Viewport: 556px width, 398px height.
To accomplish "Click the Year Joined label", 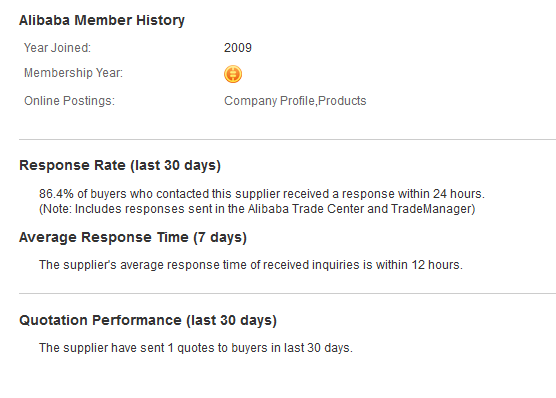I will (57, 48).
